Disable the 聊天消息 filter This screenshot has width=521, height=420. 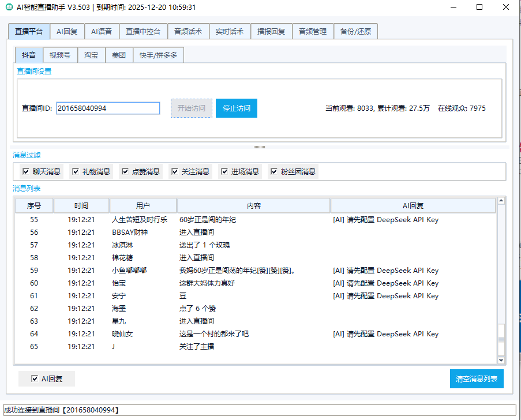click(25, 171)
